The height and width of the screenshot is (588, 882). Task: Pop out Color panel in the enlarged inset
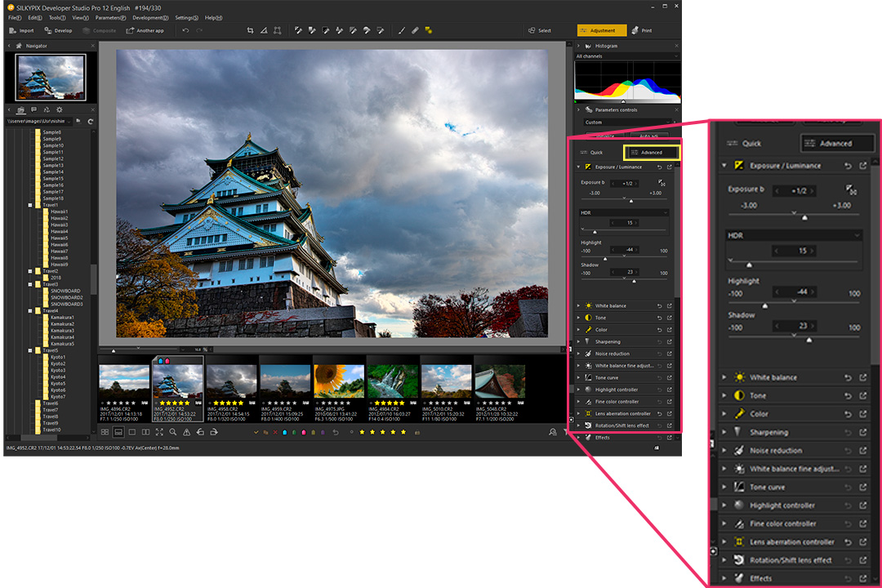click(x=863, y=413)
